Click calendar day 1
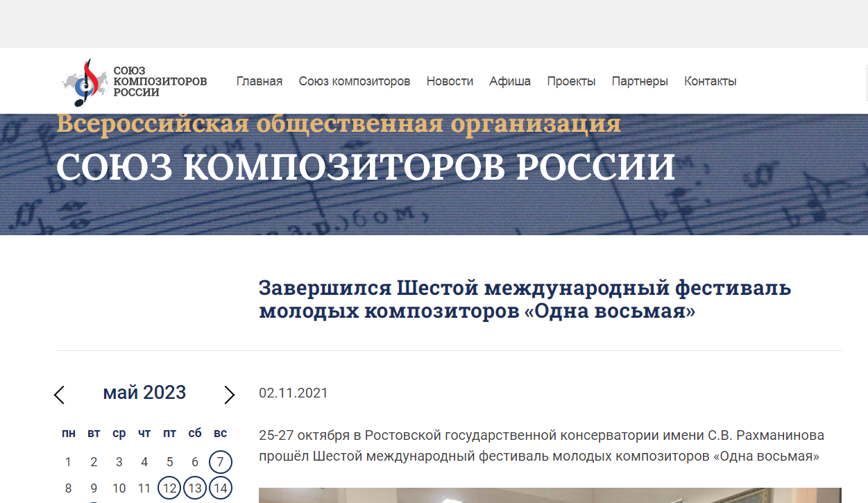 click(x=68, y=462)
